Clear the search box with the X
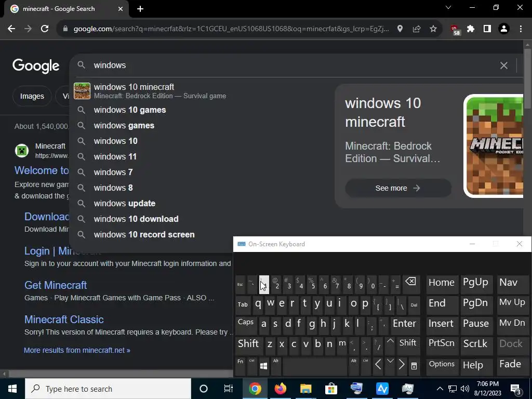 (504, 65)
